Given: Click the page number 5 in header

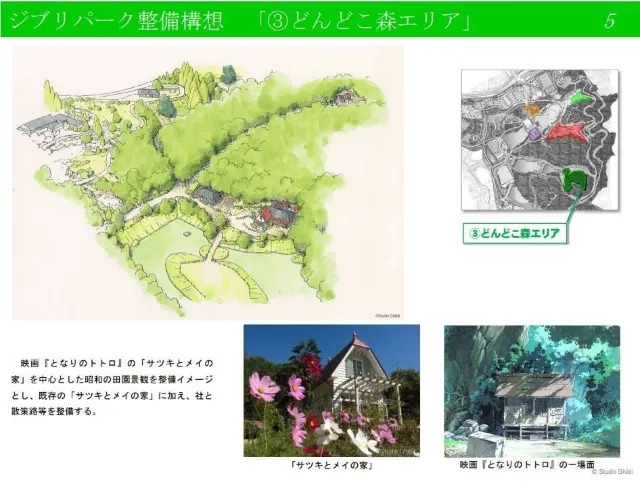Looking at the screenshot, I should (610, 20).
